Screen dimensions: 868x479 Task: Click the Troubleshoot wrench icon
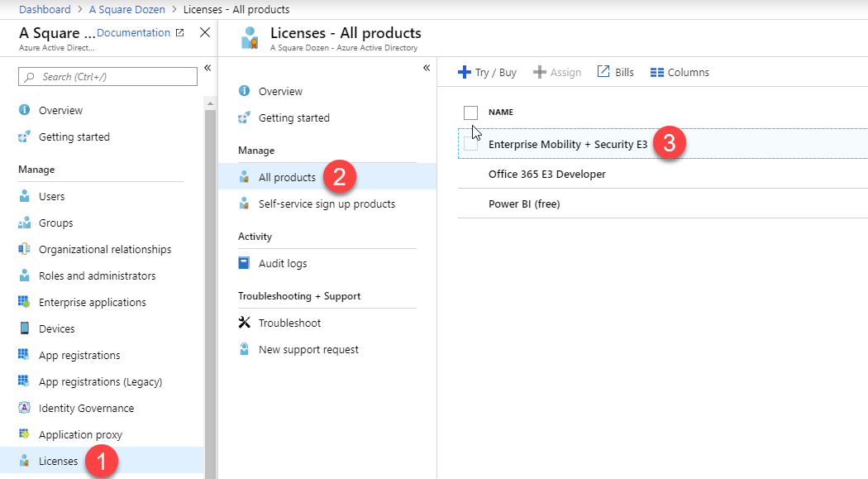pos(244,323)
